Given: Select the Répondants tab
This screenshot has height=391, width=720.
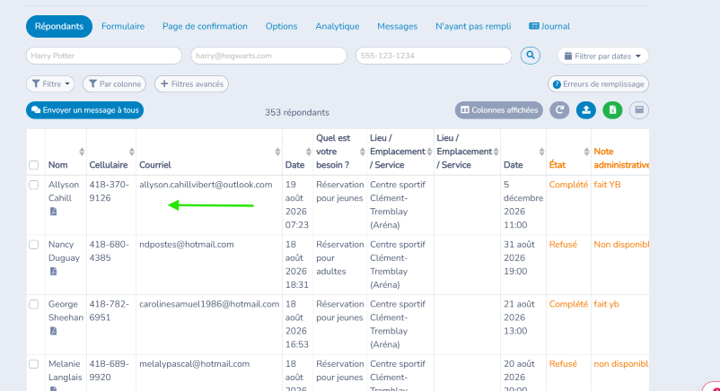Looking at the screenshot, I should (59, 27).
